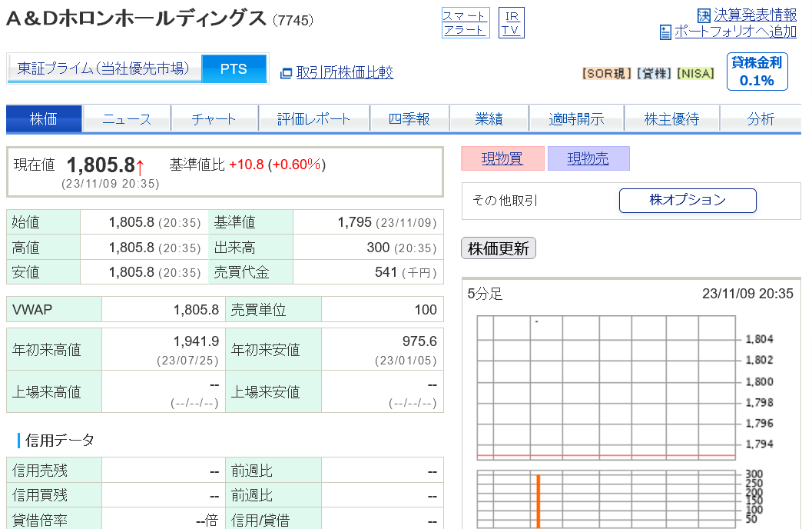Click the portfolio add icon
This screenshot has width=812, height=529.
(665, 32)
